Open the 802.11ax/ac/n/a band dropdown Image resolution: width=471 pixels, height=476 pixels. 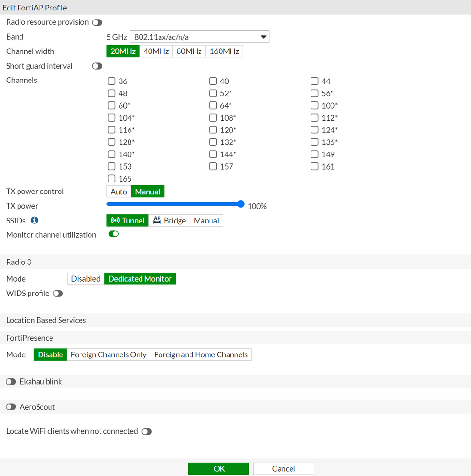point(200,37)
